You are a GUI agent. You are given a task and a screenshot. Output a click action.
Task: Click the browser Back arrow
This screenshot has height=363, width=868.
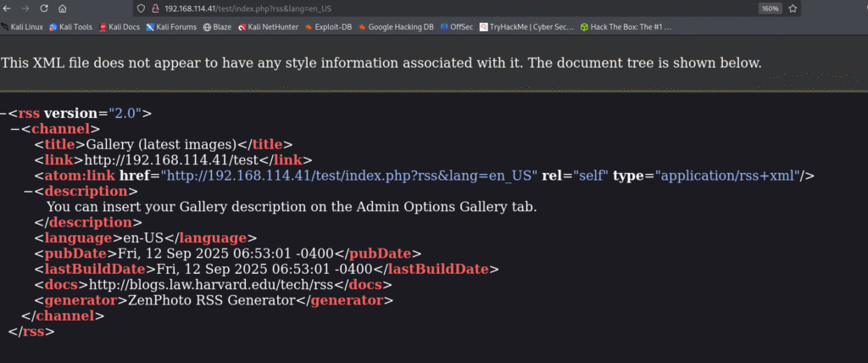click(x=7, y=8)
